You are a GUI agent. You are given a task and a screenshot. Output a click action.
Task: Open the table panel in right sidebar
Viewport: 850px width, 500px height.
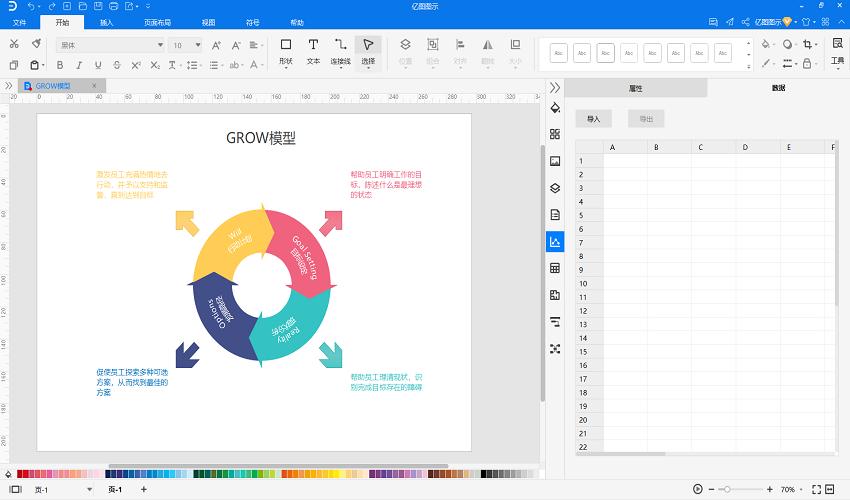pyautogui.click(x=555, y=268)
